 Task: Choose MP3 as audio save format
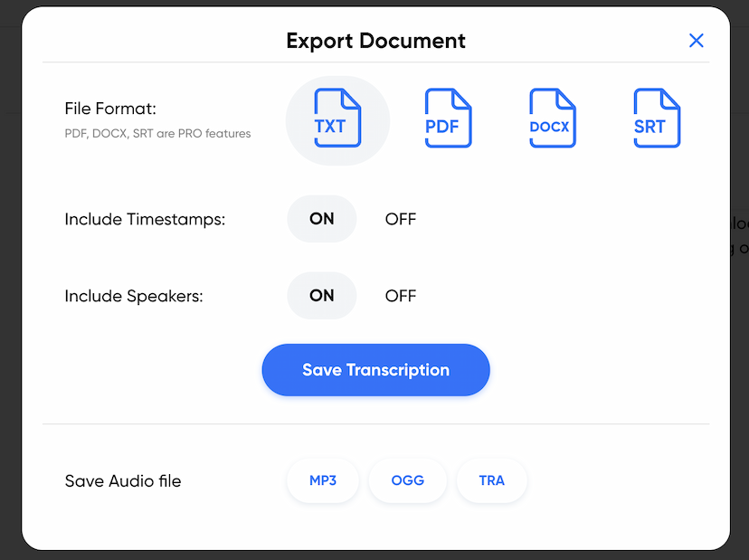(323, 480)
